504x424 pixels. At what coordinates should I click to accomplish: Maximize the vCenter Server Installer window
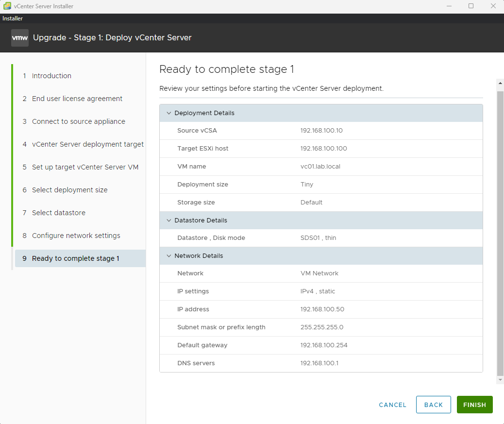(x=471, y=6)
